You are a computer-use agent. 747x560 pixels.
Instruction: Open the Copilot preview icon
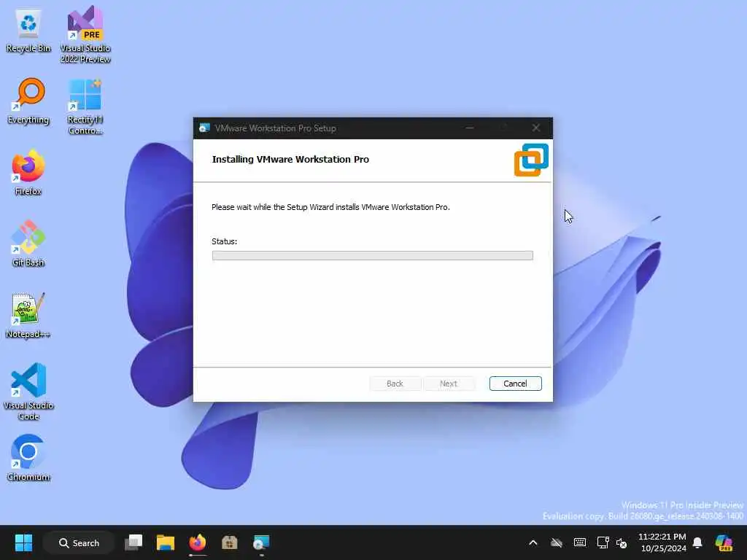724,542
